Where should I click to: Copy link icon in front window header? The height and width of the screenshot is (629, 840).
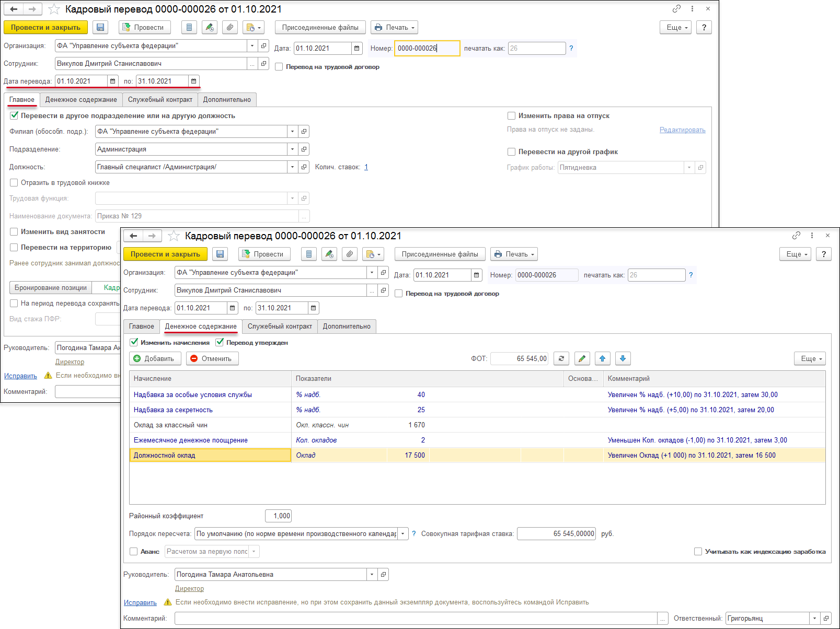(x=796, y=236)
